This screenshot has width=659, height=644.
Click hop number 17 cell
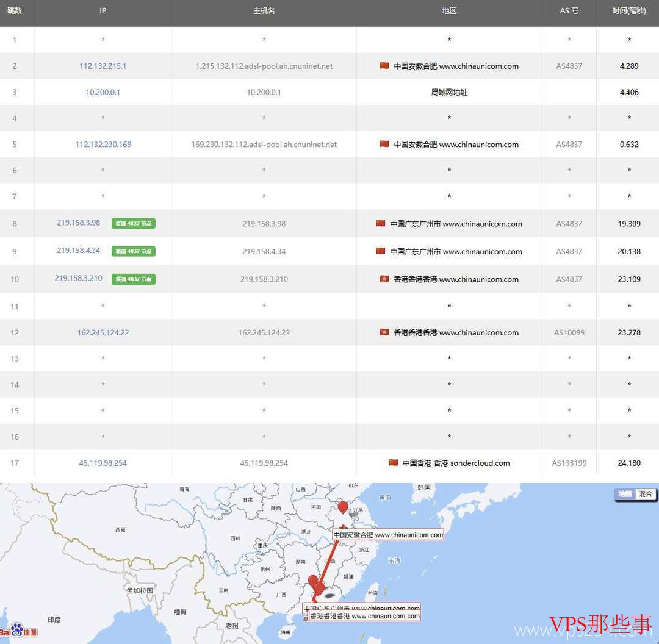coord(15,463)
